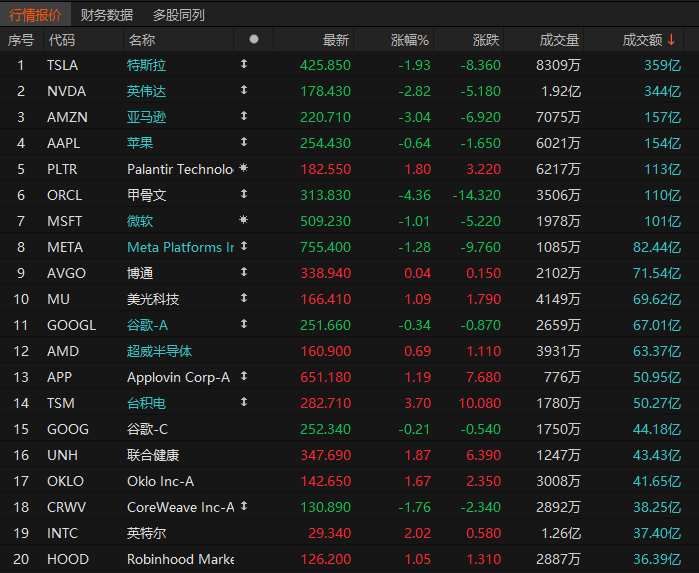Click the name 谷歌-C
This screenshot has height=573, width=699.
pos(147,429)
